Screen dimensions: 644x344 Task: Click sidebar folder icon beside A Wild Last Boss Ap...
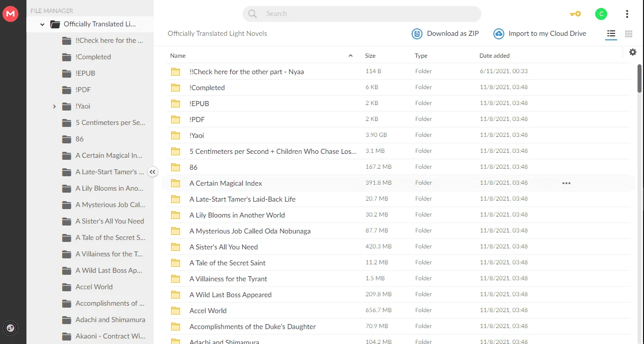tap(67, 270)
